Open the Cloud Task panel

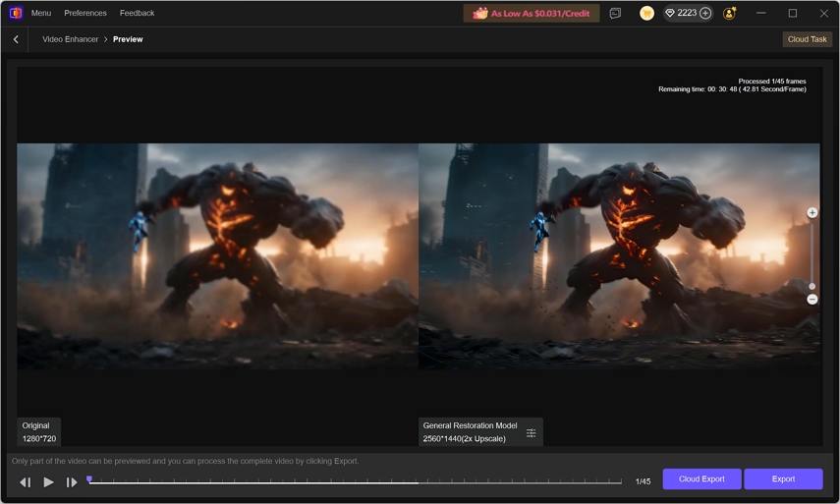(x=807, y=39)
